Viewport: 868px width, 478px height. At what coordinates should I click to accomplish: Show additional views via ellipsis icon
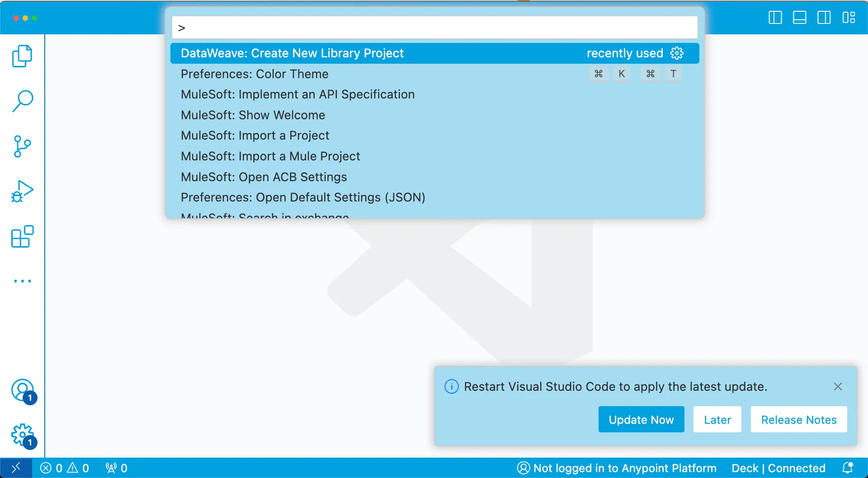tap(22, 281)
